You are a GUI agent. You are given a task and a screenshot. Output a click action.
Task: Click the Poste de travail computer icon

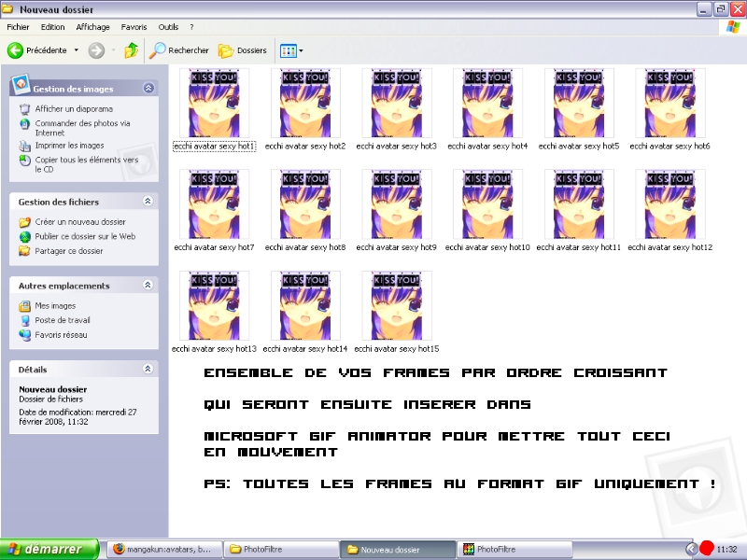[x=25, y=320]
